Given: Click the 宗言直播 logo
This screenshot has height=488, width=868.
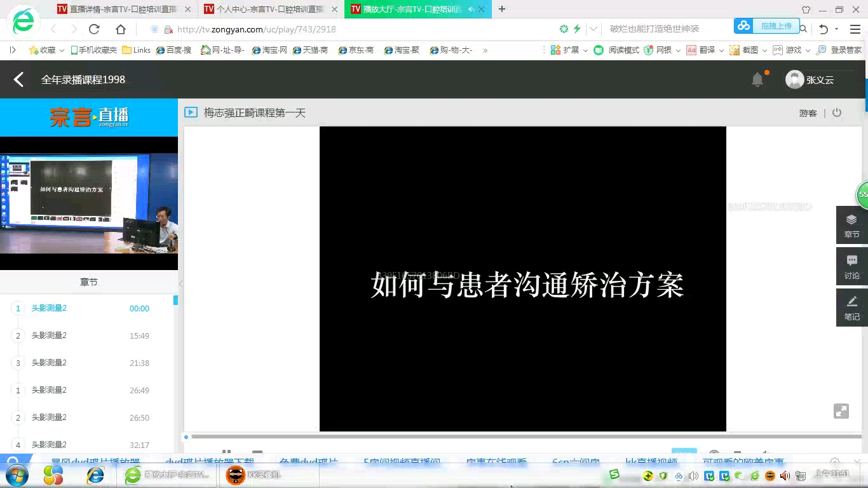Looking at the screenshot, I should click(89, 117).
